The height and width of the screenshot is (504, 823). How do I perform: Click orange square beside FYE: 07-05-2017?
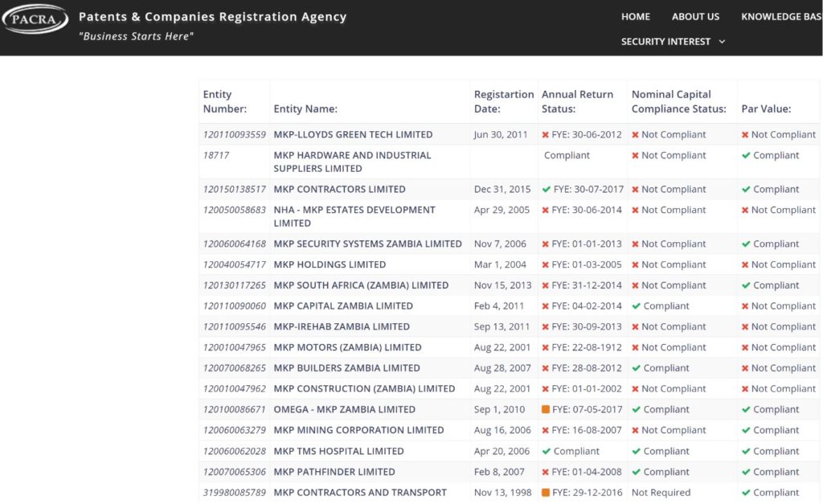point(546,409)
